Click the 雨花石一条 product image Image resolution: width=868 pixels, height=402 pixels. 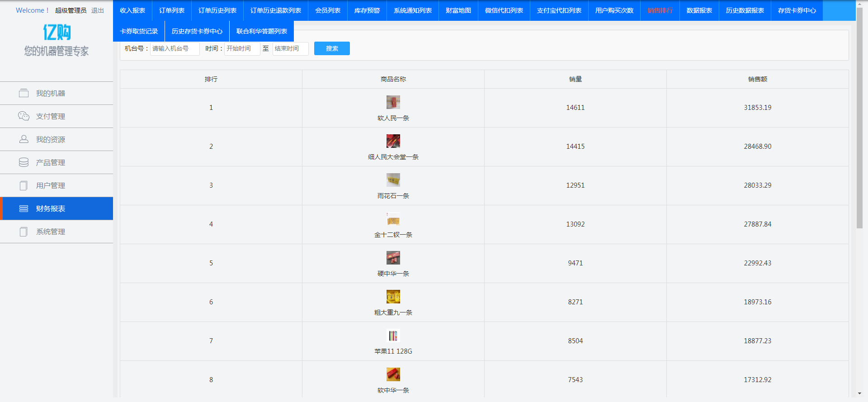[393, 180]
